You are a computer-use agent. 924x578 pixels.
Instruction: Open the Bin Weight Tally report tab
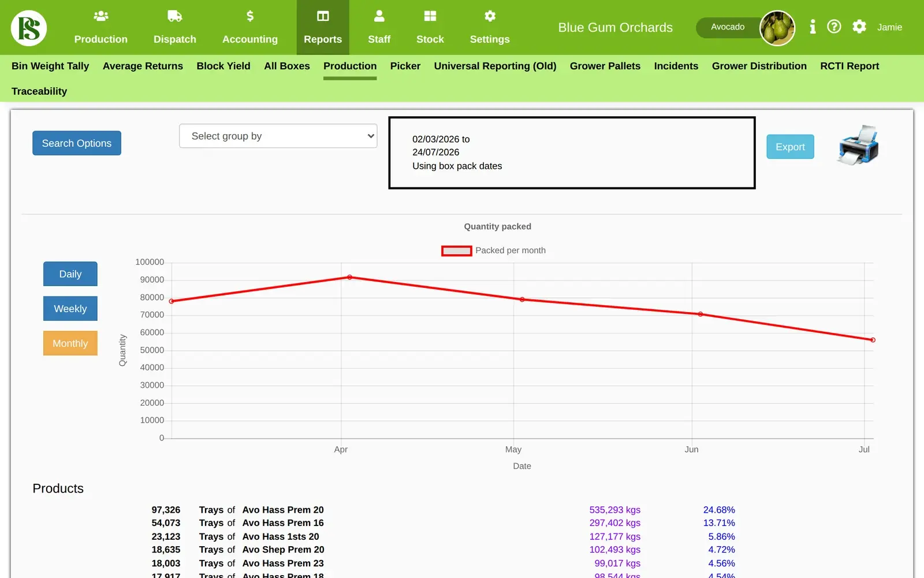point(50,66)
